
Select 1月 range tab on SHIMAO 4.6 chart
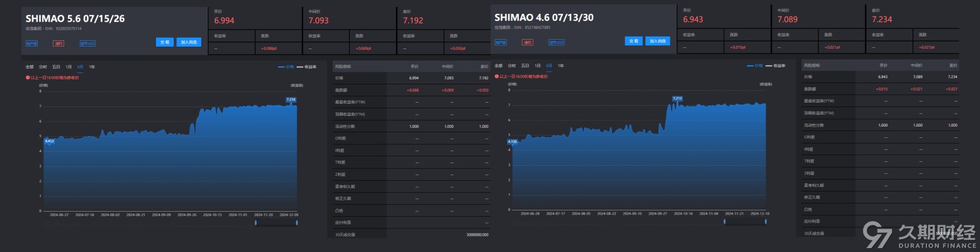(538, 66)
